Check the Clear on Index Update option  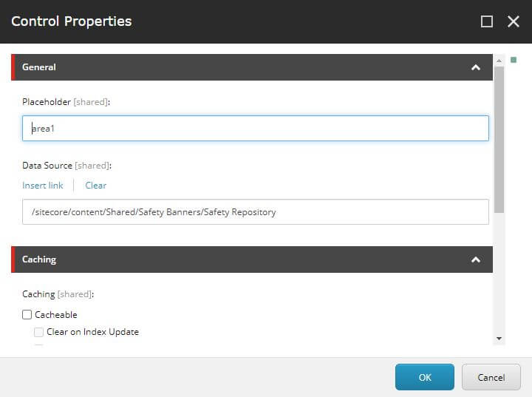pyautogui.click(x=39, y=332)
